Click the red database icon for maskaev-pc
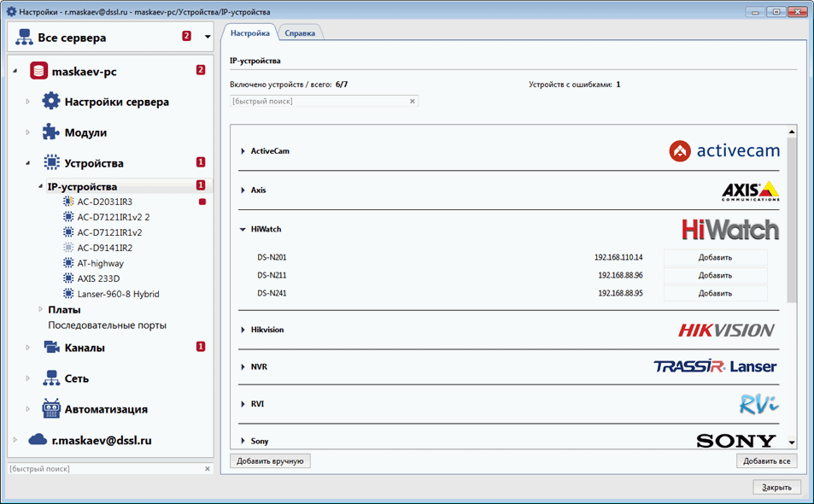814x504 pixels. 38,71
